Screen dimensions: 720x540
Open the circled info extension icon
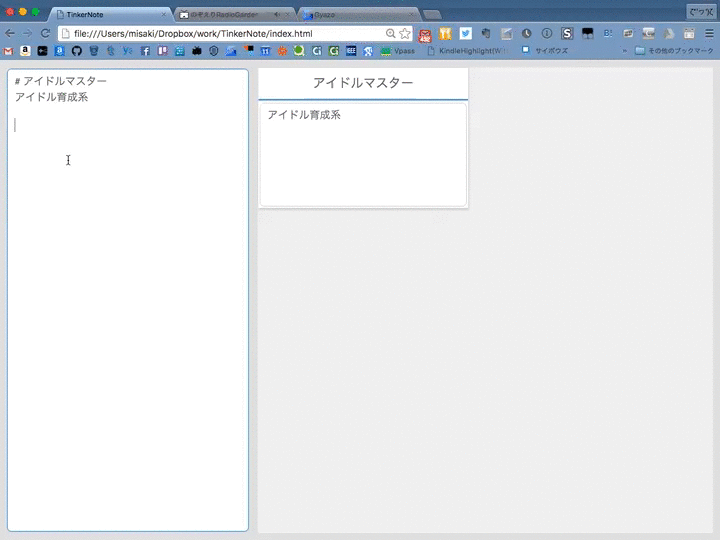(546, 33)
